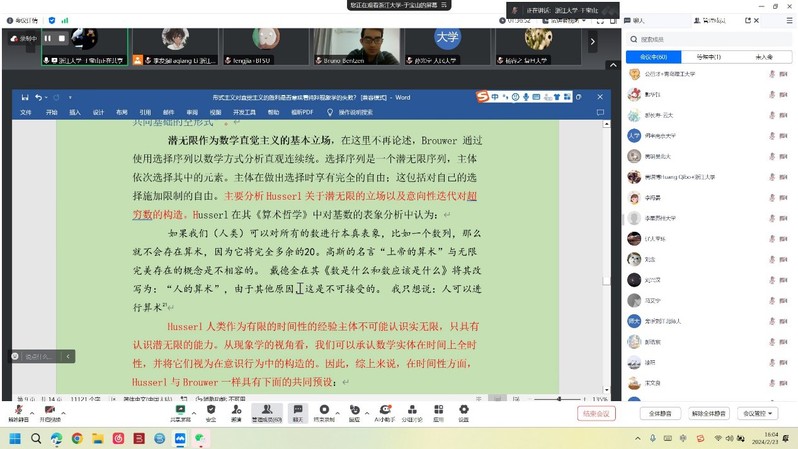
Task: Pop out the members panel
Action: [x=748, y=20]
